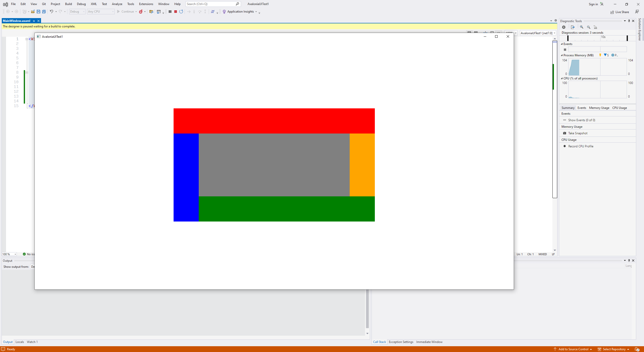
Task: Toggle the pin on the Output panel
Action: [x=629, y=260]
